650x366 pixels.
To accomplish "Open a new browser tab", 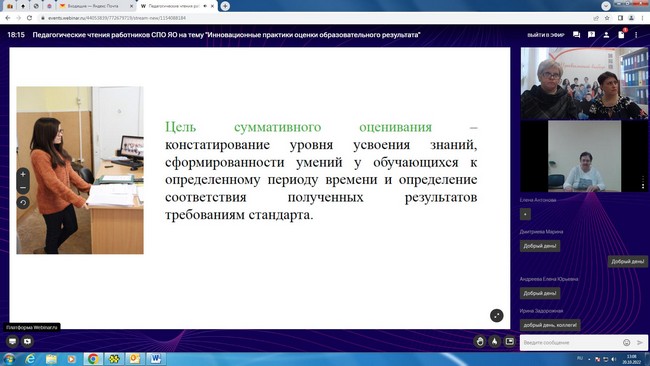I will (225, 6).
